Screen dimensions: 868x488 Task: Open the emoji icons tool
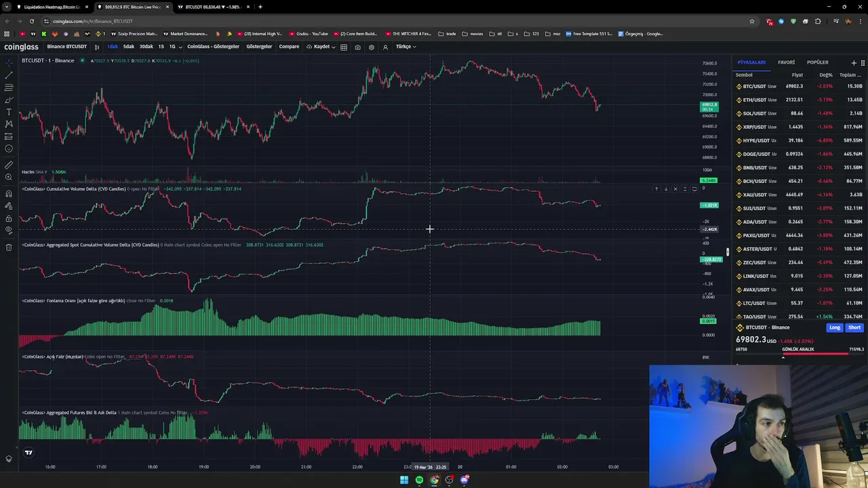(9, 148)
